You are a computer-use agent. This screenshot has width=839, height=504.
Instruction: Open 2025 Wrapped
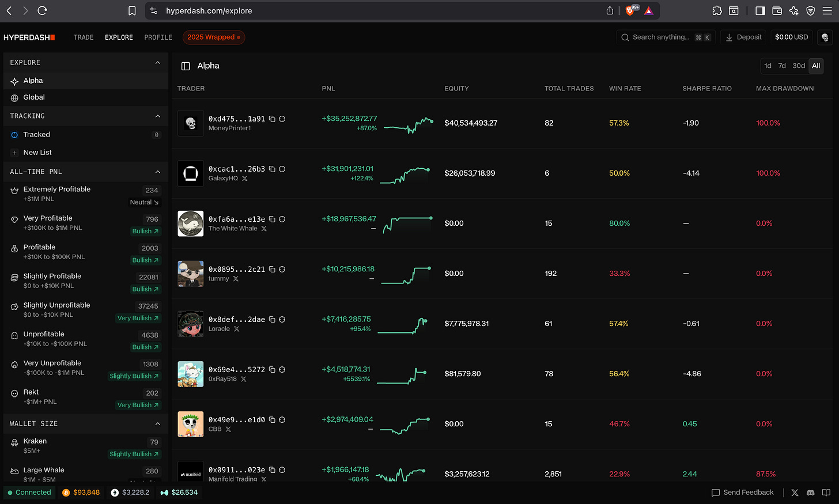click(x=214, y=37)
